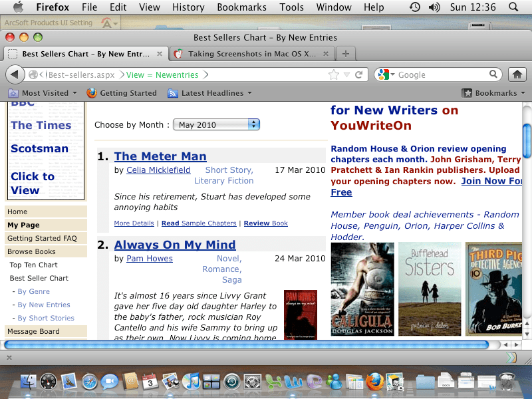
Task: Open Getting Started bookmark
Action: pos(122,93)
